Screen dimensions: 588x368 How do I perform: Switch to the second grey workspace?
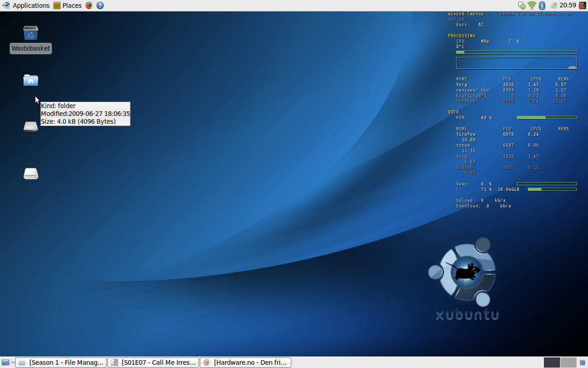568,362
